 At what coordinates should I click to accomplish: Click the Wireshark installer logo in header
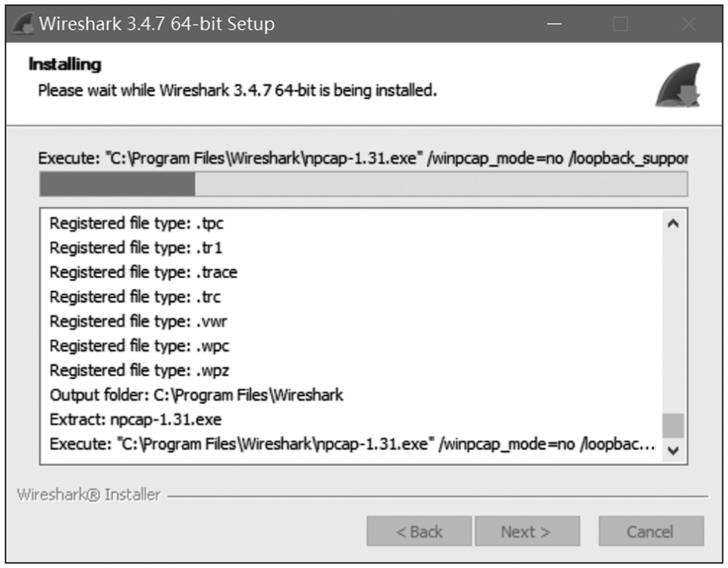[x=678, y=85]
